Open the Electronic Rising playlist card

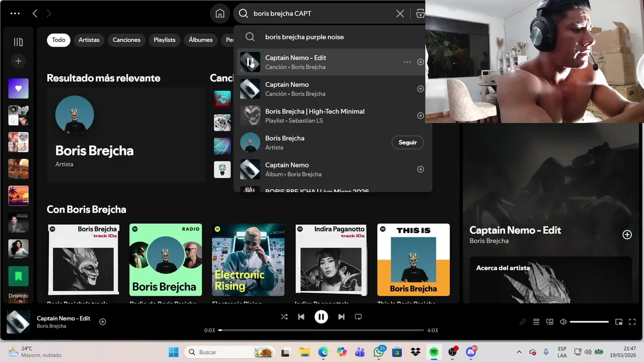(x=248, y=260)
